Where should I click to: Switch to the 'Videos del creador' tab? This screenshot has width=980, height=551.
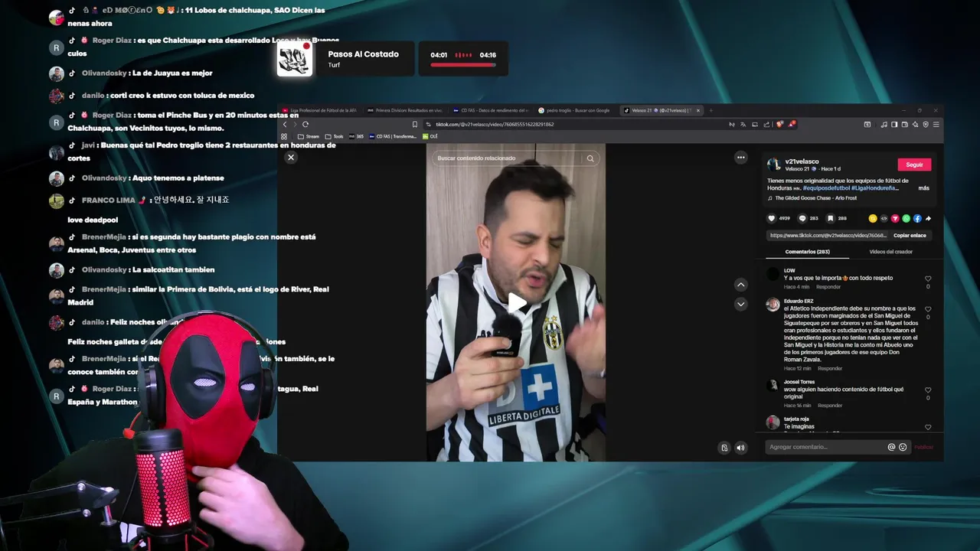tap(890, 252)
